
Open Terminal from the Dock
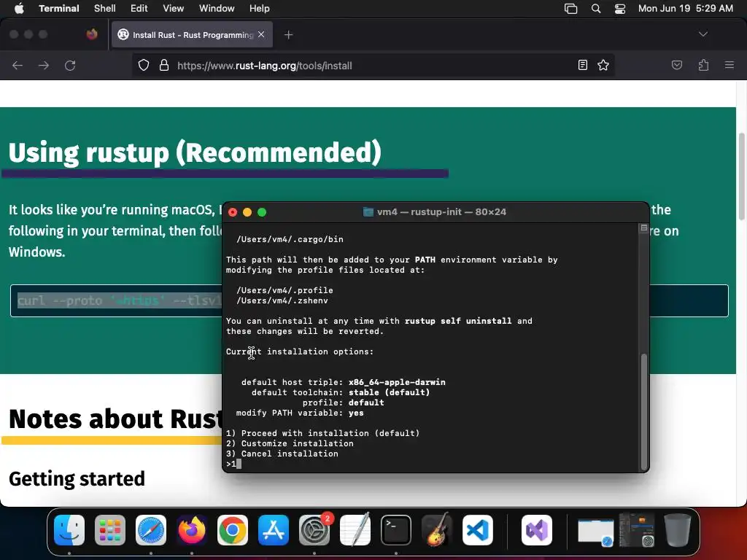click(396, 530)
